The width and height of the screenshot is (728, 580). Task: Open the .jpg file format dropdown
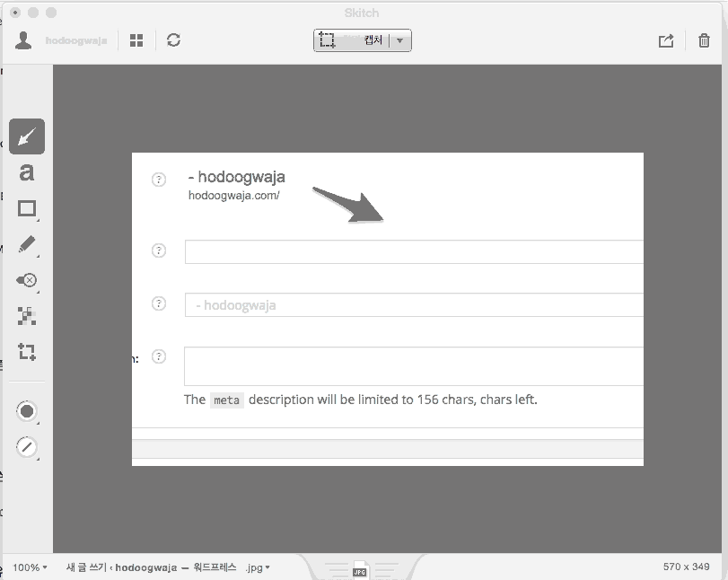click(x=258, y=567)
